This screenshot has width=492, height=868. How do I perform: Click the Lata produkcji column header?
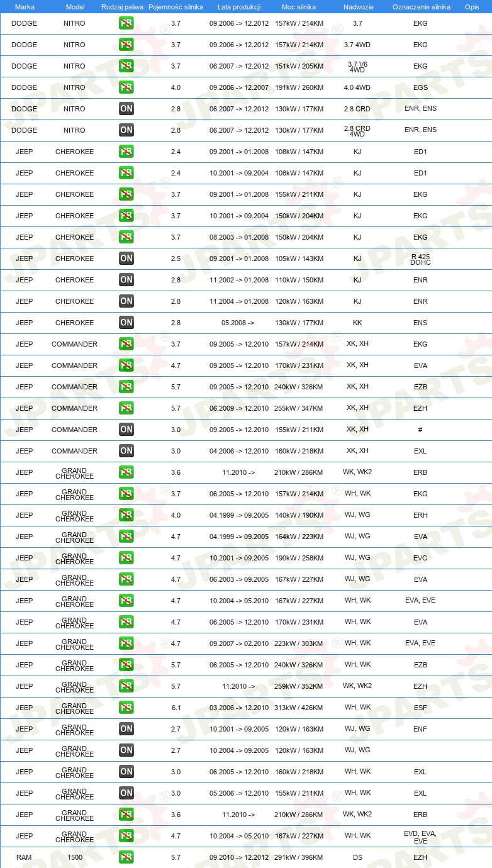[x=239, y=7]
